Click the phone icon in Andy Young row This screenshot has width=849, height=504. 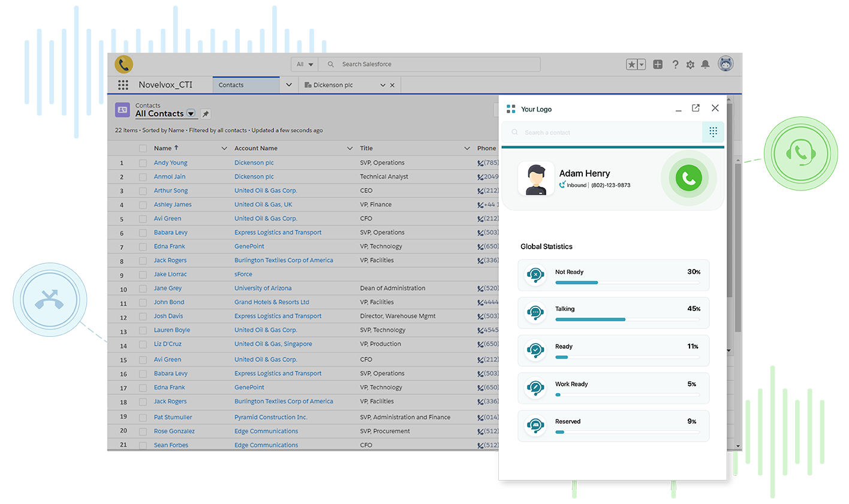pos(480,163)
